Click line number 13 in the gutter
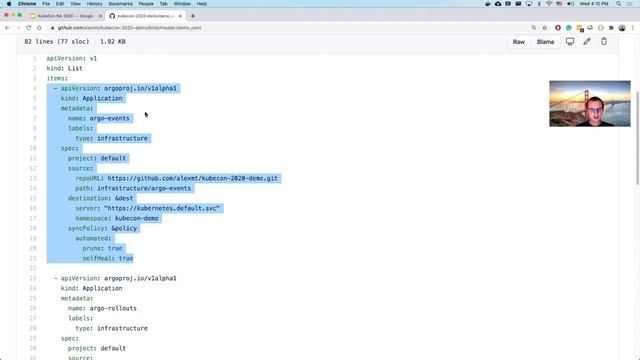This screenshot has width=640, height=360. pos(33,178)
